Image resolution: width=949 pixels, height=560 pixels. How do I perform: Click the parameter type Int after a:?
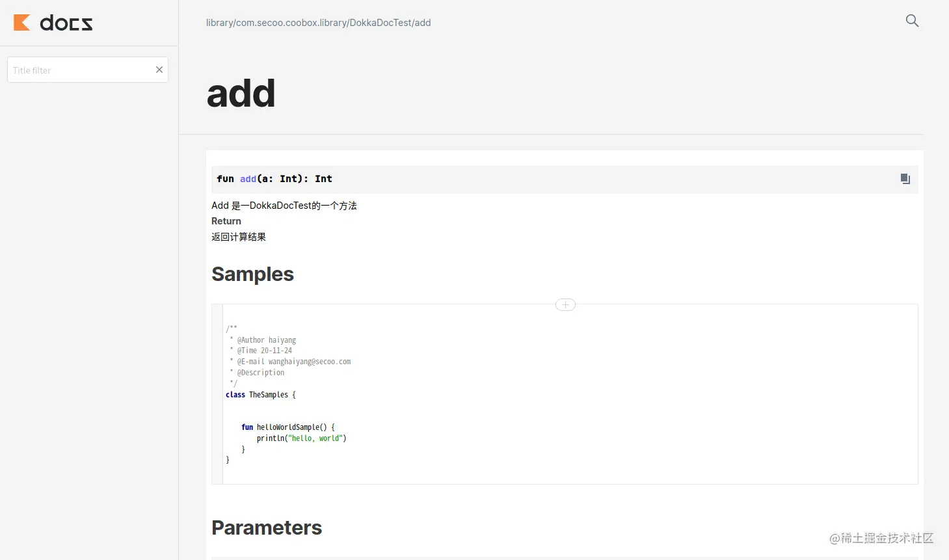pyautogui.click(x=289, y=179)
